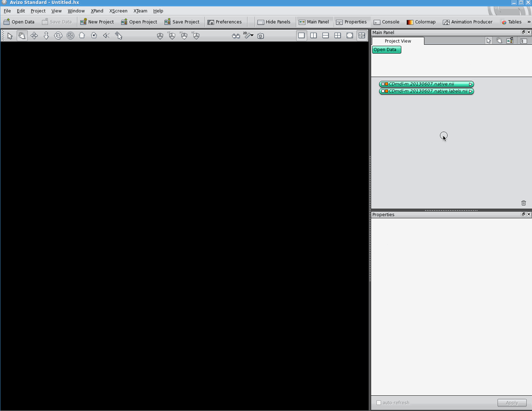Toggle minus box on native.nii module
This screenshot has height=411, width=532.
[x=383, y=84]
